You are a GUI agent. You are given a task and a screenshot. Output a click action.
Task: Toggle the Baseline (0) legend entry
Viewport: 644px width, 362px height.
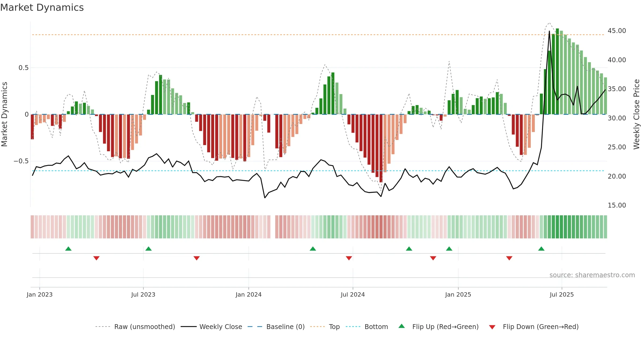(x=276, y=327)
